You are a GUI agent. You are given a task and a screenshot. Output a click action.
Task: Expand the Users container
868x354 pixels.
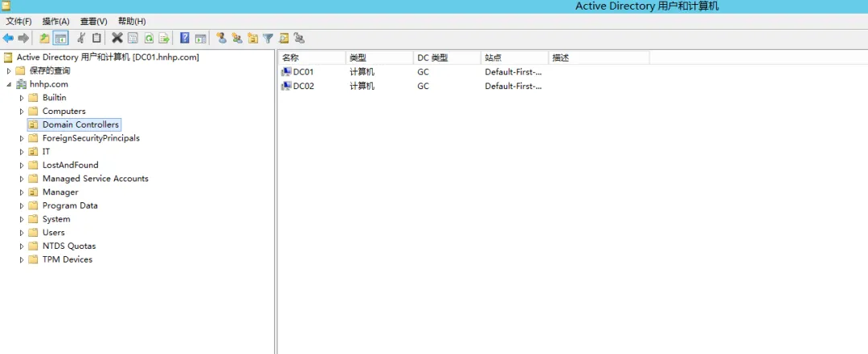coord(22,232)
